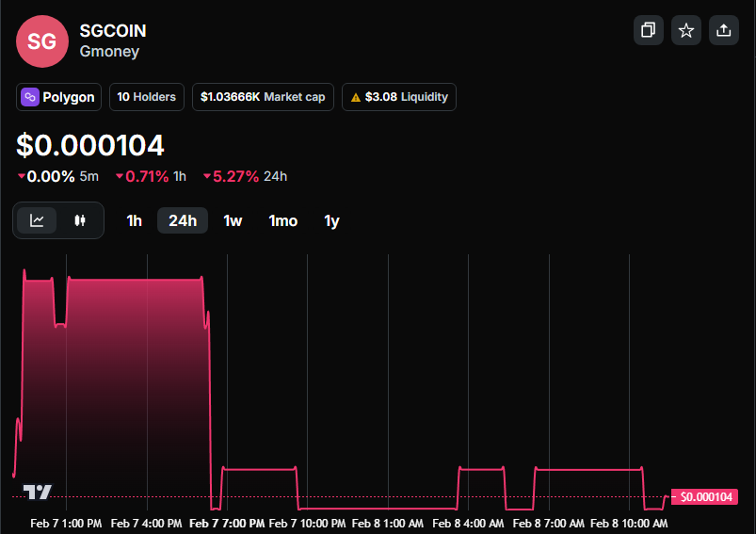The height and width of the screenshot is (534, 756).
Task: Click the $0.000104 price label on chart axis
Action: [x=704, y=497]
